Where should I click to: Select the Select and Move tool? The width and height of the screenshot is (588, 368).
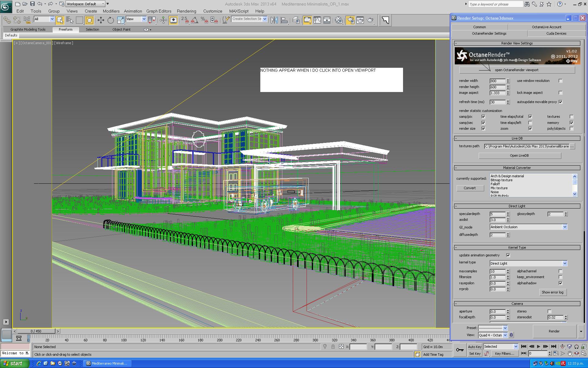[101, 20]
